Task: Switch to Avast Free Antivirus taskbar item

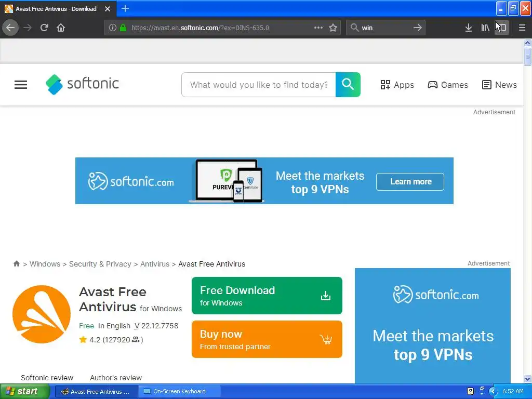Action: pyautogui.click(x=96, y=392)
